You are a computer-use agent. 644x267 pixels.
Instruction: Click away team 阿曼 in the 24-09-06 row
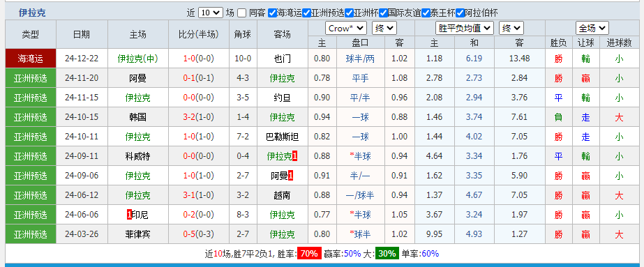pos(279,176)
